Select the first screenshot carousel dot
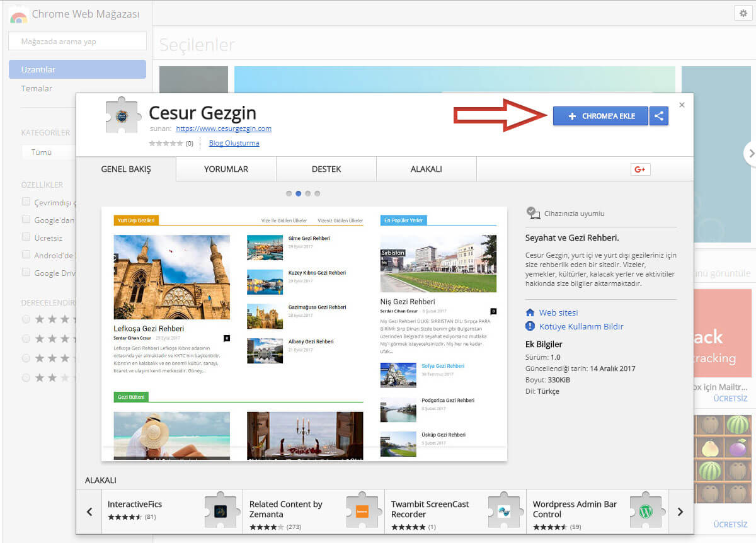This screenshot has height=543, width=756. coord(289,193)
